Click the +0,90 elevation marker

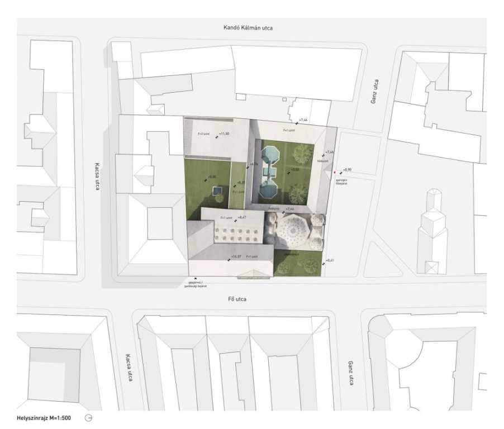coord(346,170)
